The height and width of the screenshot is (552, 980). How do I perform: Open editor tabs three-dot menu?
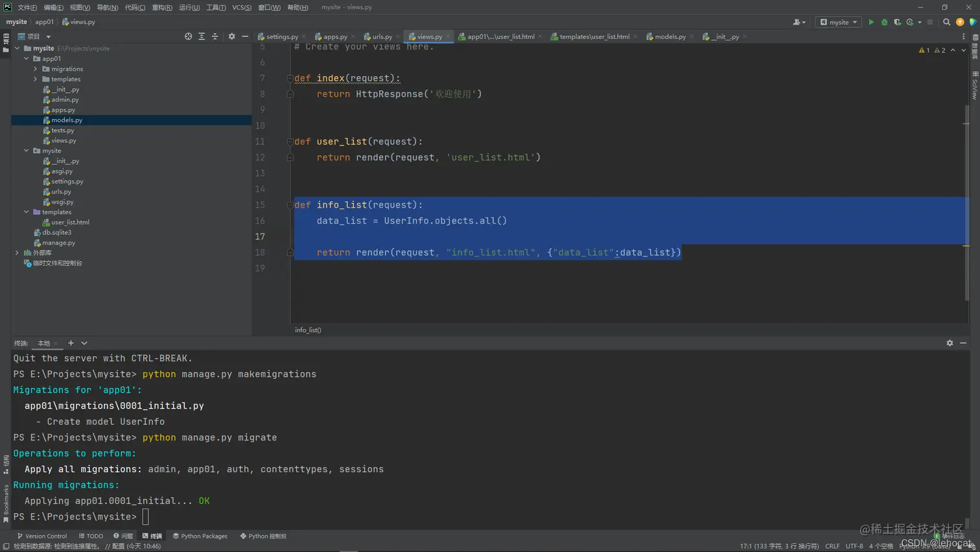click(x=963, y=36)
